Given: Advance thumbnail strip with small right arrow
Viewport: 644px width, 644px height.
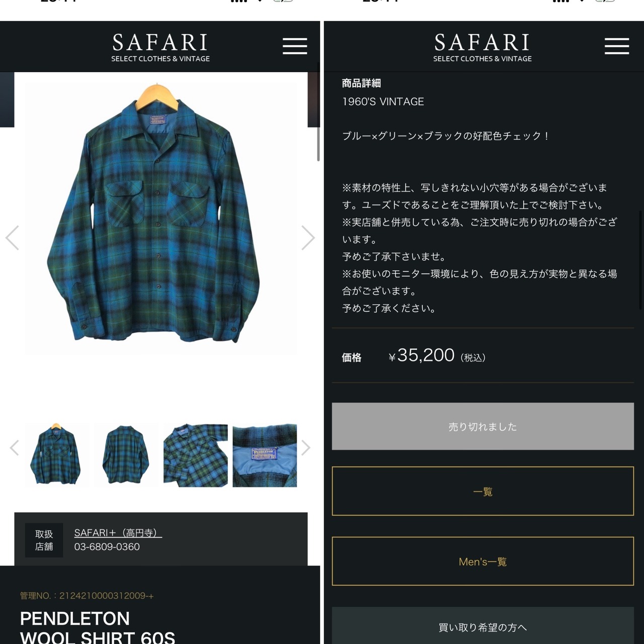Looking at the screenshot, I should 305,448.
